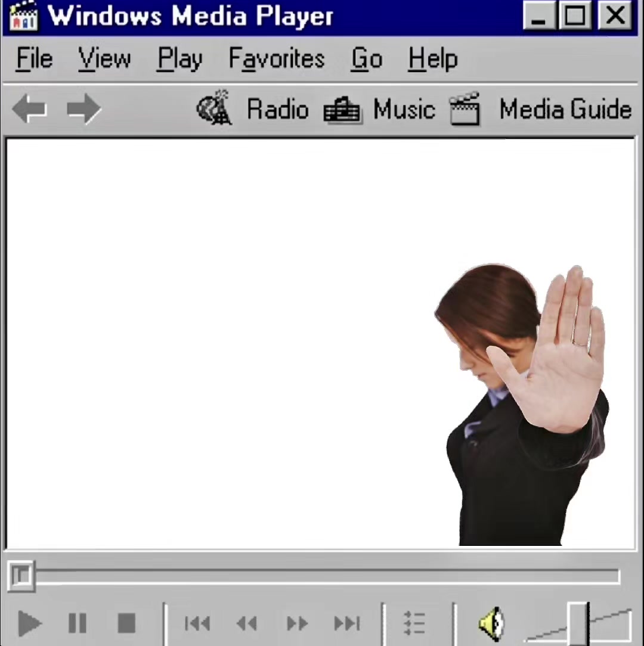Image resolution: width=644 pixels, height=646 pixels.
Task: Open the Help menu
Action: point(433,59)
